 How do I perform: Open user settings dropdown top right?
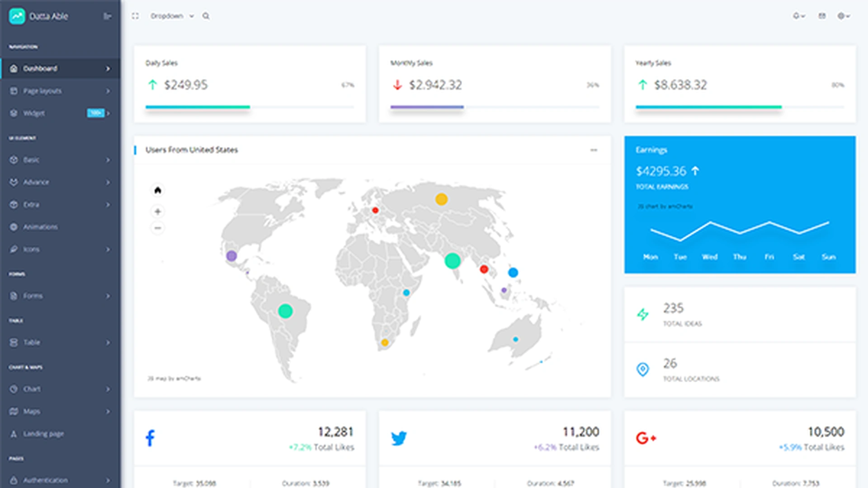click(843, 16)
